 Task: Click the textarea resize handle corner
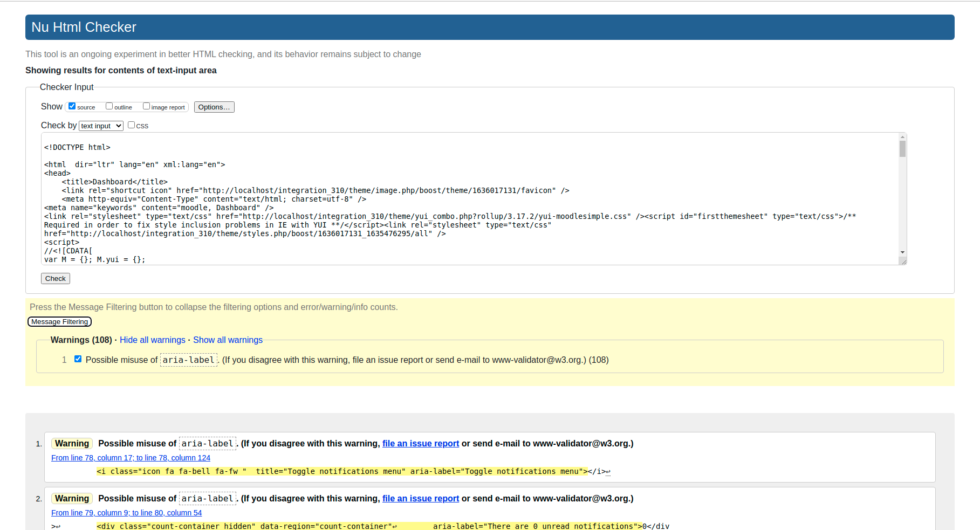tap(903, 261)
